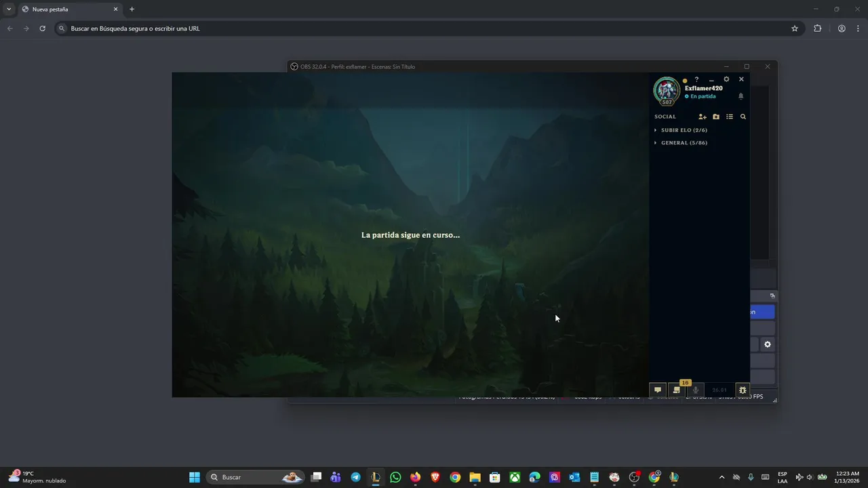This screenshot has width=868, height=488.
Task: Bookmark this tab with star icon
Action: click(x=795, y=28)
